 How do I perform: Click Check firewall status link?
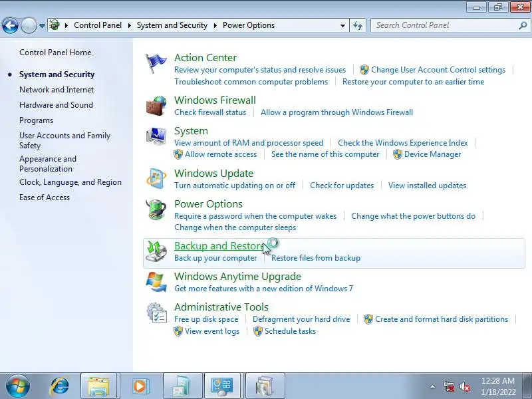tap(210, 112)
